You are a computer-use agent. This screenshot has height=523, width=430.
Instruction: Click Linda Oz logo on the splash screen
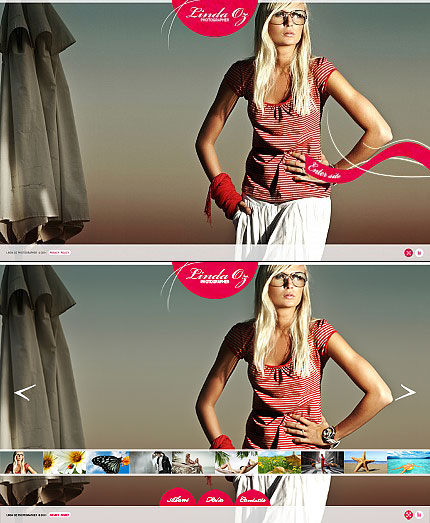[215, 16]
